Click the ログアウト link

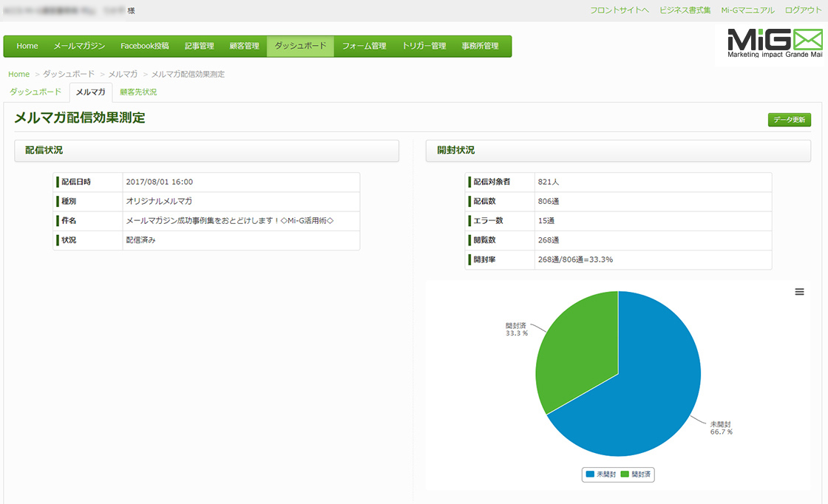tap(803, 10)
